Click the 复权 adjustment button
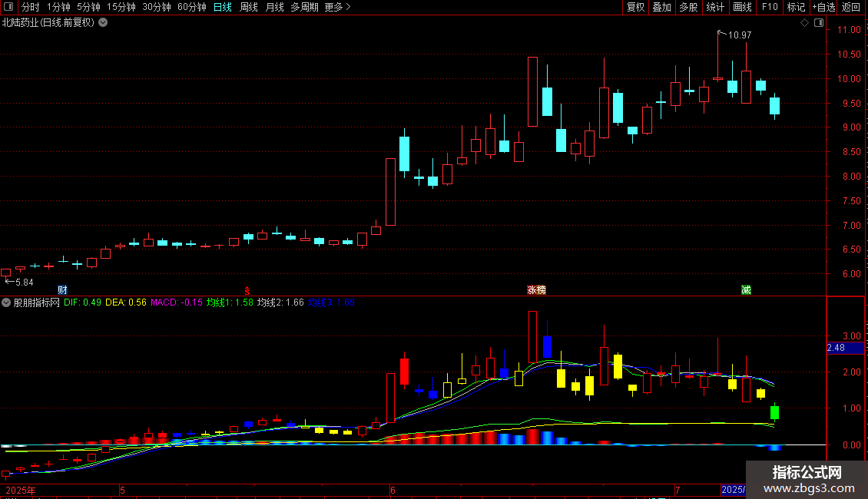 635,7
